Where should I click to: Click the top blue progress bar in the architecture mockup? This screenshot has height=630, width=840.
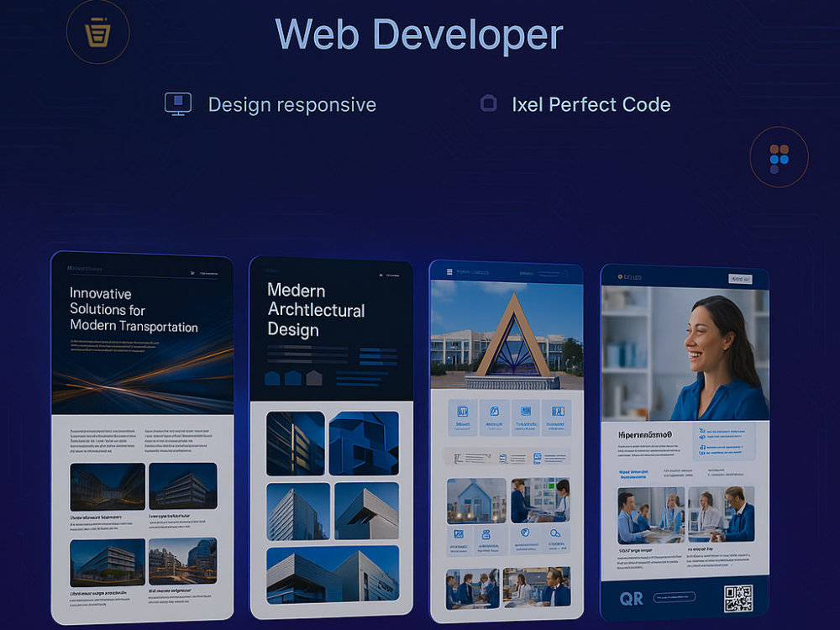click(378, 350)
